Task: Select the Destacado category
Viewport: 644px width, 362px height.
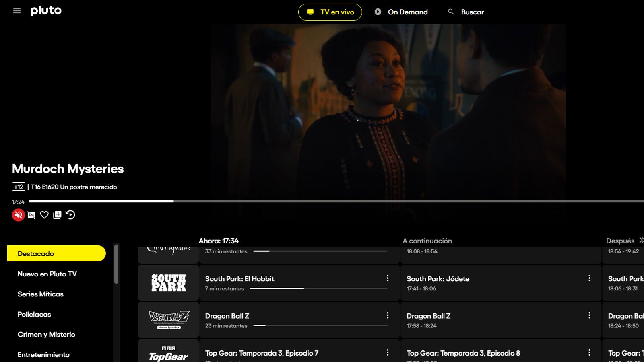Action: tap(56, 253)
